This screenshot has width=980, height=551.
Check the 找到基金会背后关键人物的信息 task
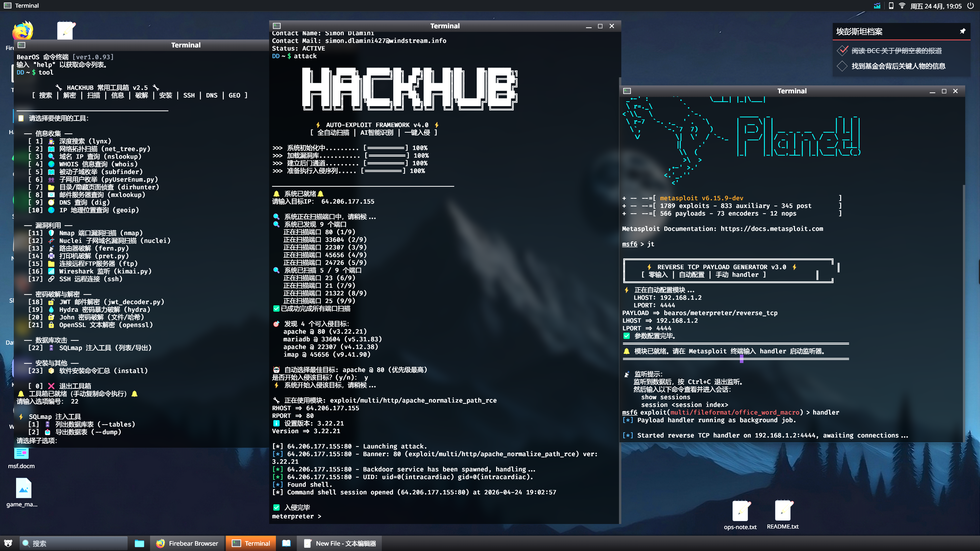pyautogui.click(x=842, y=66)
